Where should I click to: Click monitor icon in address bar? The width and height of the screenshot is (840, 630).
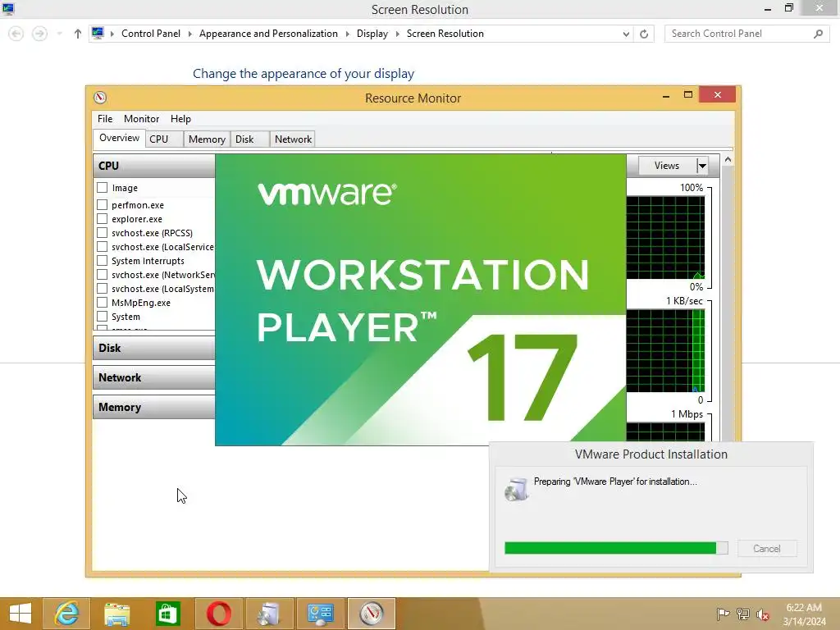point(98,33)
